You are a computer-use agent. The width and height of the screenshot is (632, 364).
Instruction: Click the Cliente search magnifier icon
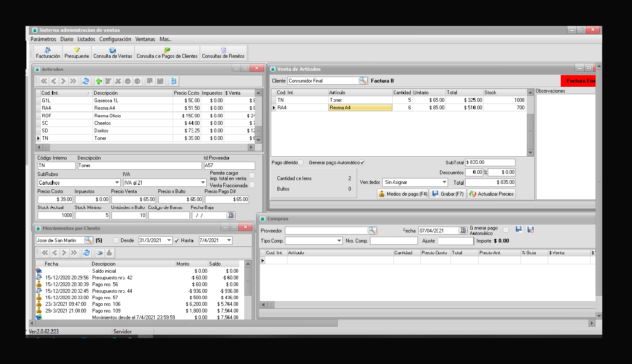363,80
